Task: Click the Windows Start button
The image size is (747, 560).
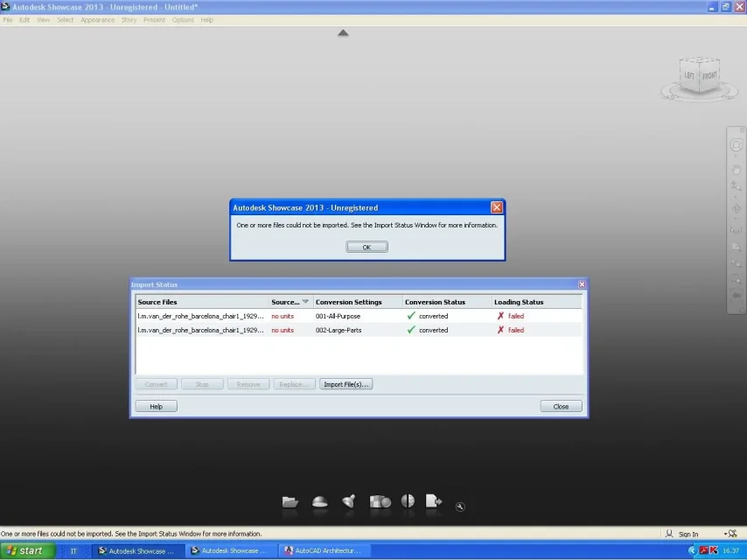Action: coord(28,551)
